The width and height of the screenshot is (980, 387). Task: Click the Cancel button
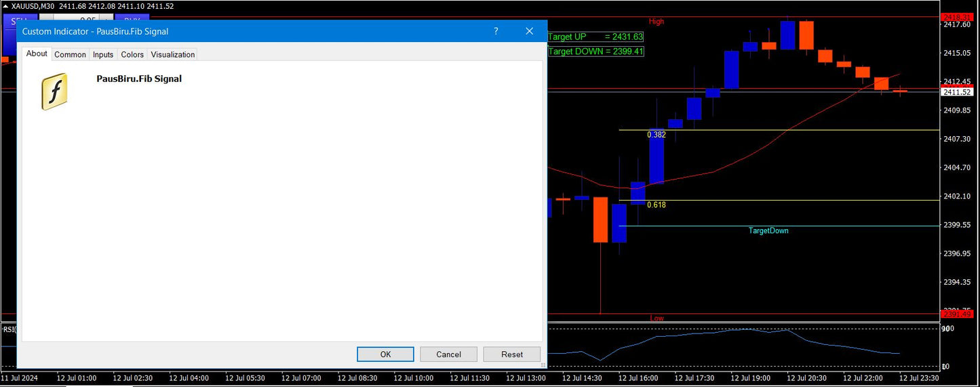pos(448,354)
